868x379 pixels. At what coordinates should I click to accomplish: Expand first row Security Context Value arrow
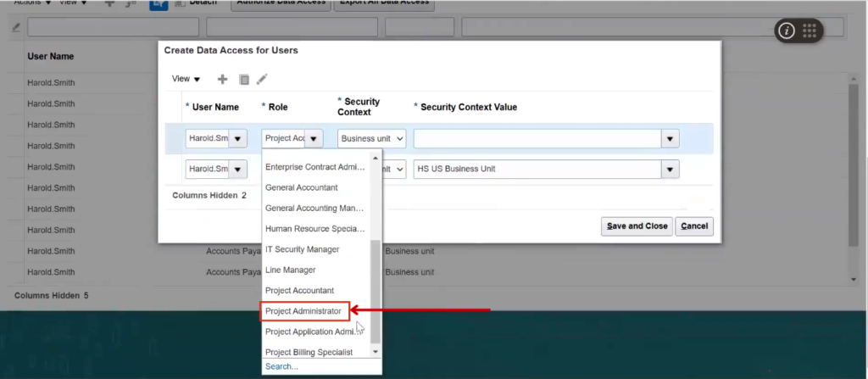[x=670, y=138]
